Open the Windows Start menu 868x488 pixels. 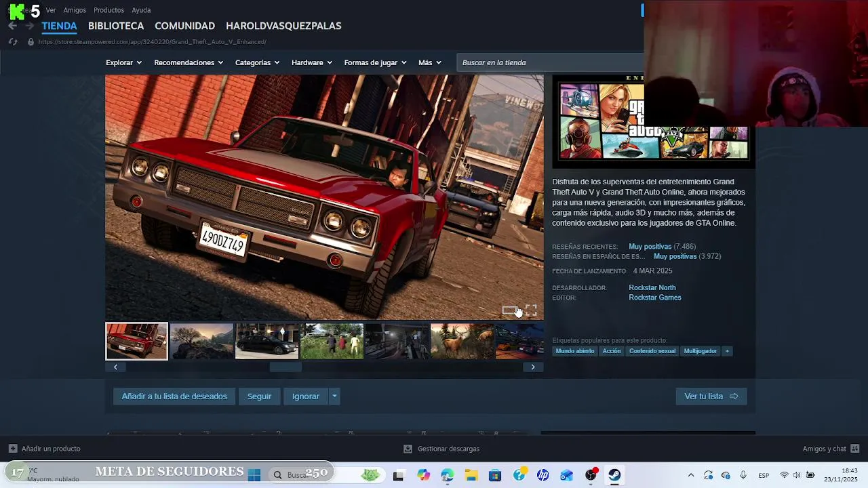(254, 475)
